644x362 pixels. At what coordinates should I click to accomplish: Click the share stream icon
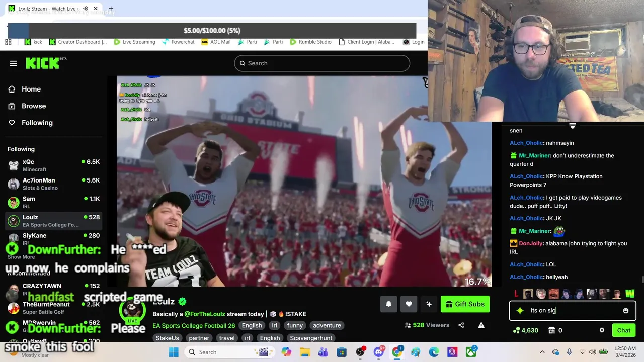tap(461, 325)
